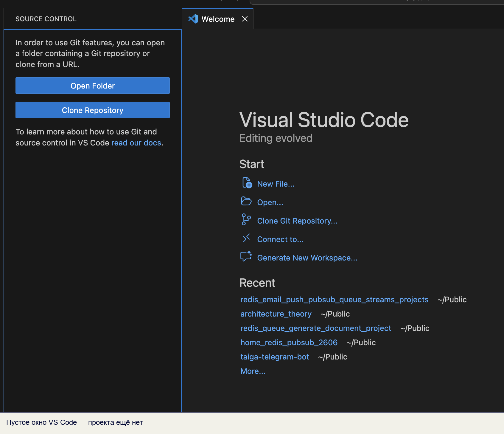Click the ~/Public path beside home_redis_pubsub_2606
Viewport: 504px width, 434px height.
(x=361, y=342)
